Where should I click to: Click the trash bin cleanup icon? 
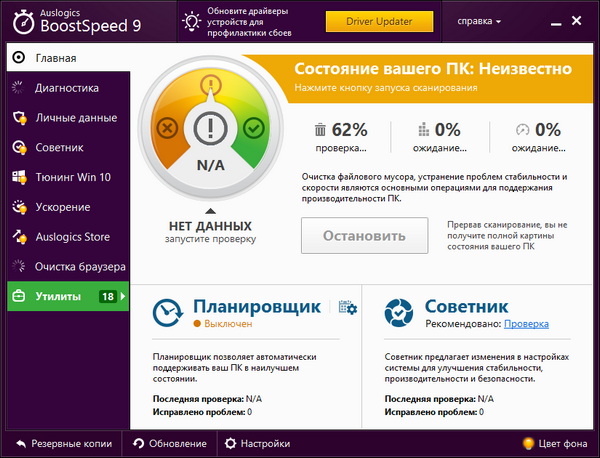(x=320, y=130)
